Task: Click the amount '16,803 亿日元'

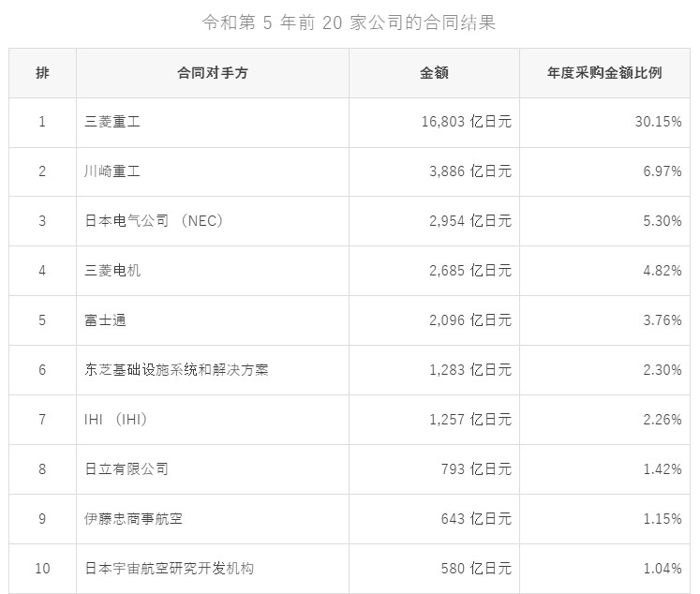Action: 466,122
